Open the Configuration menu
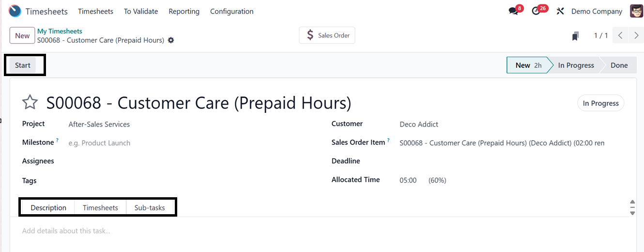The width and height of the screenshot is (644, 252). 231,11
